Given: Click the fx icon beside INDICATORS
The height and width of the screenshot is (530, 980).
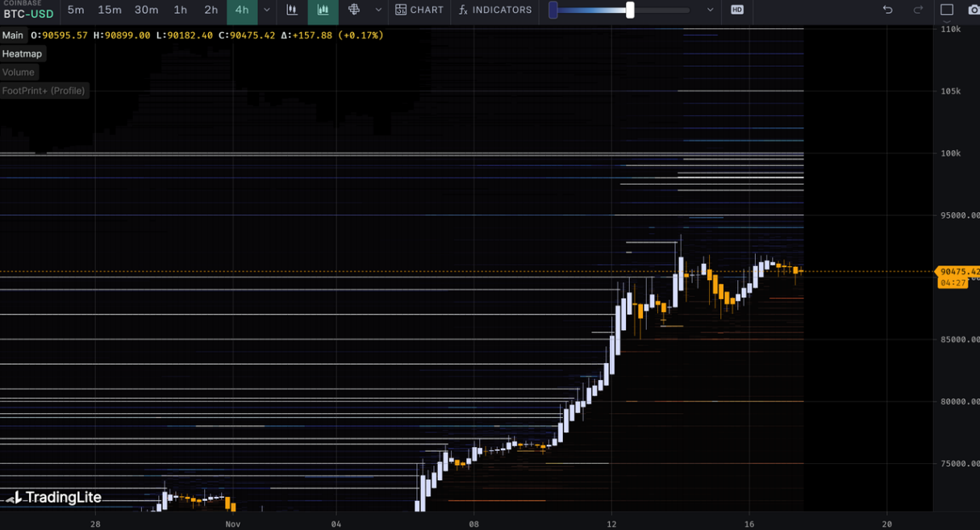Looking at the screenshot, I should pos(463,10).
